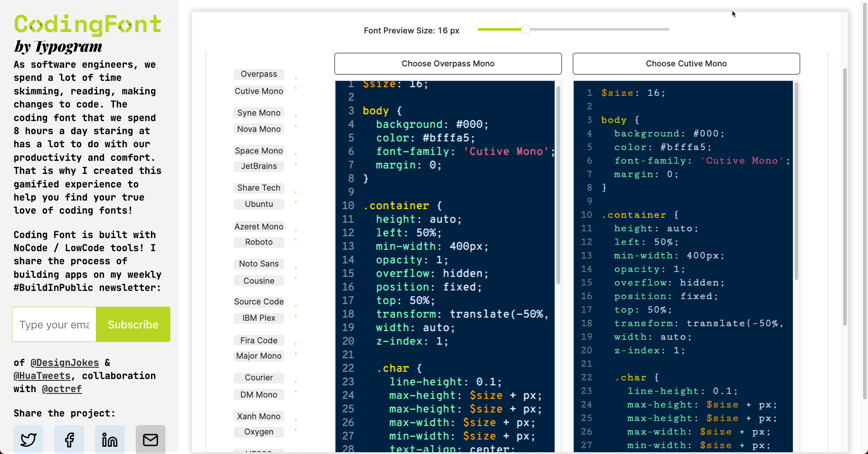
Task: Click 'opacity: 1;' line in Cutive preview
Action: (649, 269)
